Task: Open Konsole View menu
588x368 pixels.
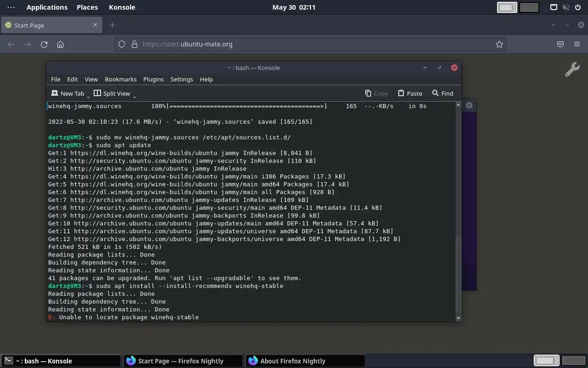Action: tap(91, 79)
